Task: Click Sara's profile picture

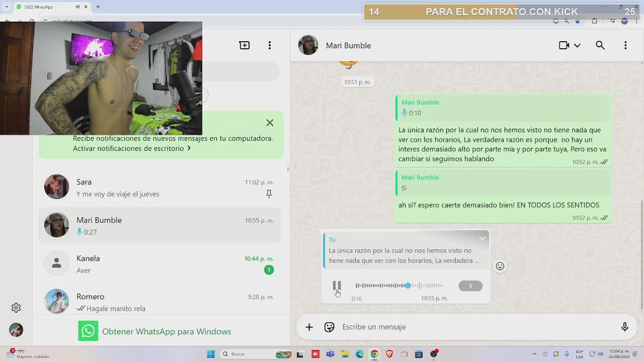Action: [x=56, y=187]
